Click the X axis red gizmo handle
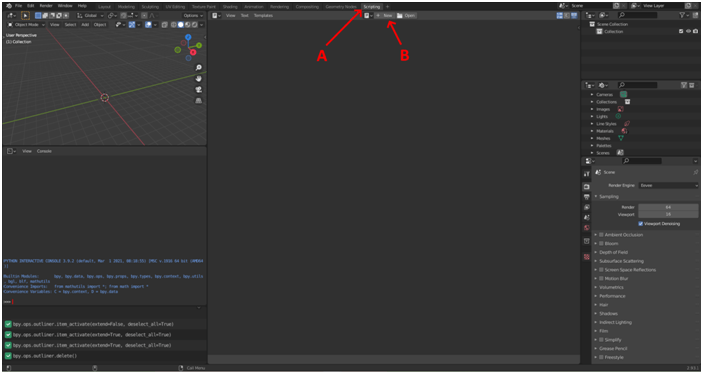703x374 pixels. click(193, 52)
